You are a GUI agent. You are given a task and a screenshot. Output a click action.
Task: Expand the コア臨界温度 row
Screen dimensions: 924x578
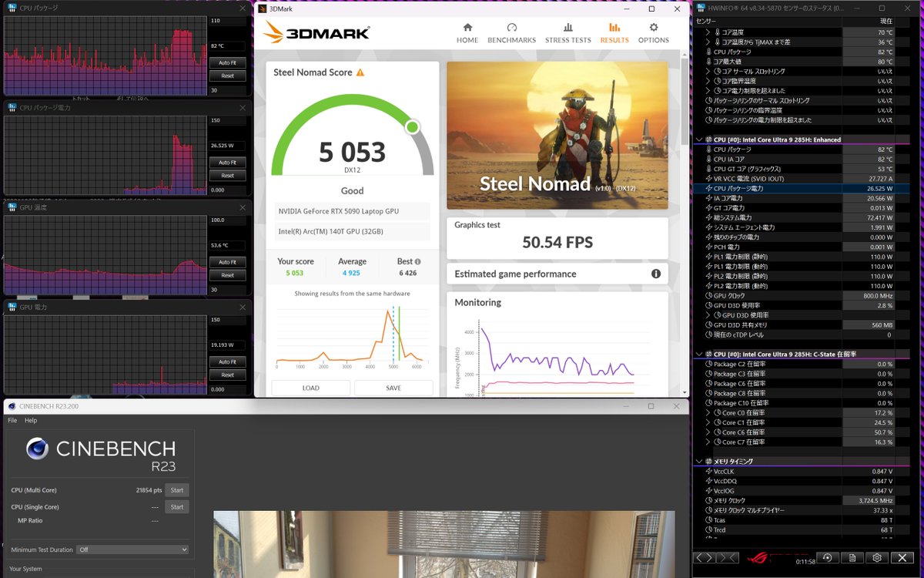point(708,81)
